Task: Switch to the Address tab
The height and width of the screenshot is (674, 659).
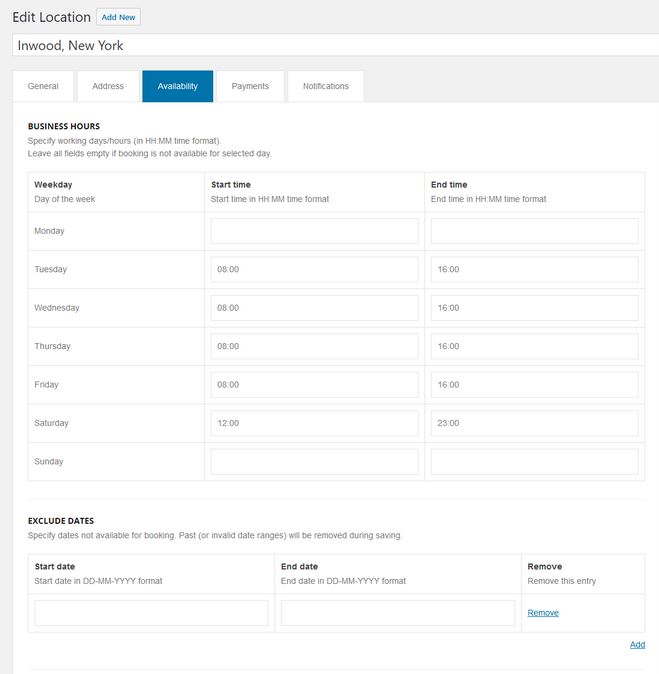Action: click(x=108, y=86)
